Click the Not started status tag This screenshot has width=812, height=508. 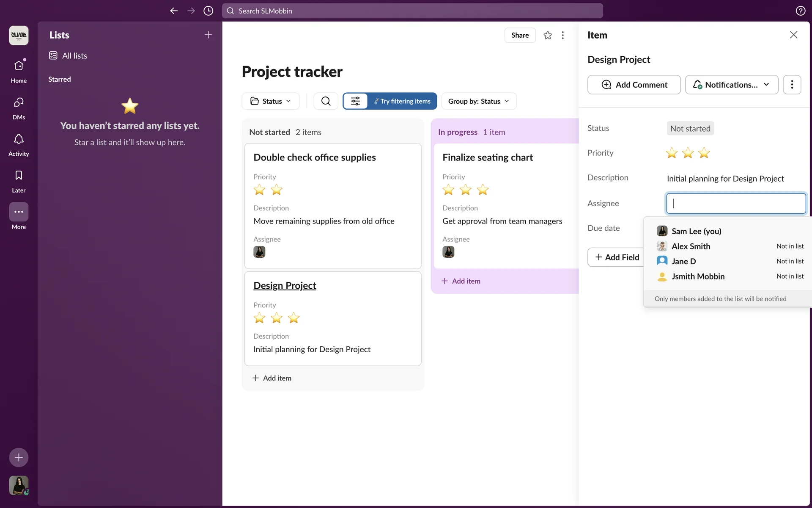690,128
